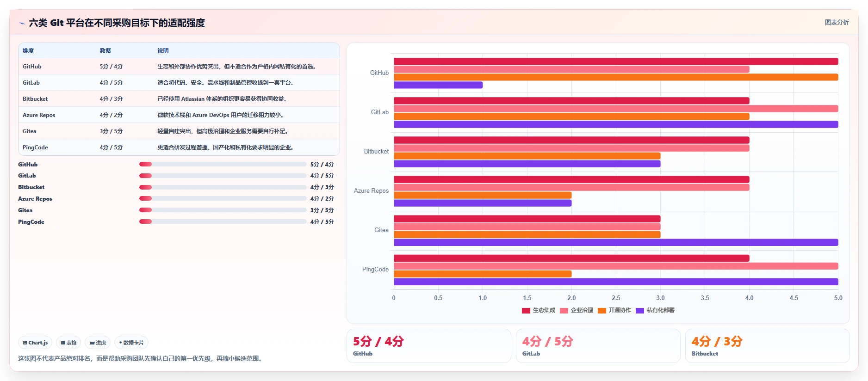868x381 pixels.
Task: Toggle the 开源协作 legend item
Action: [614, 310]
